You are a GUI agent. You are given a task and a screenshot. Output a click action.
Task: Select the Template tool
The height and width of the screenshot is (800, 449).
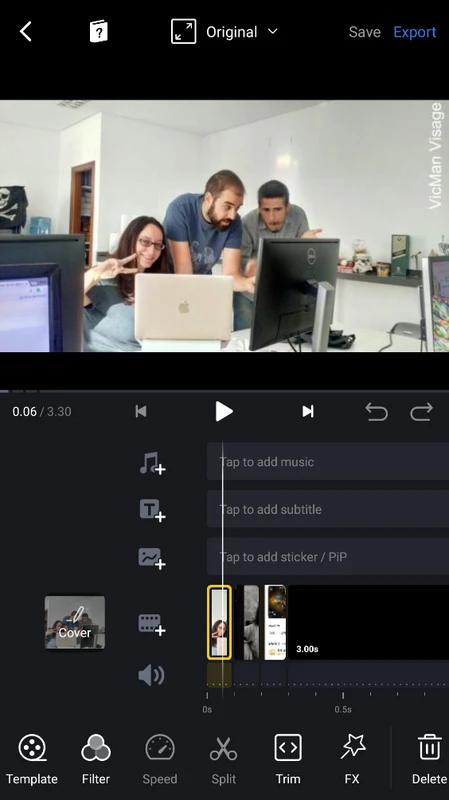pyautogui.click(x=32, y=759)
